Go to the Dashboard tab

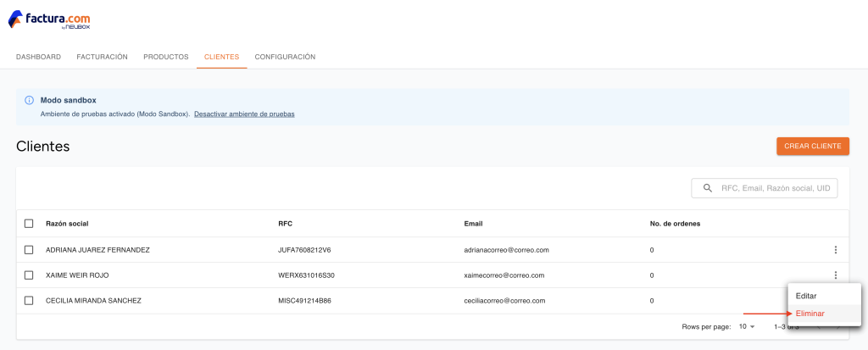pos(39,57)
